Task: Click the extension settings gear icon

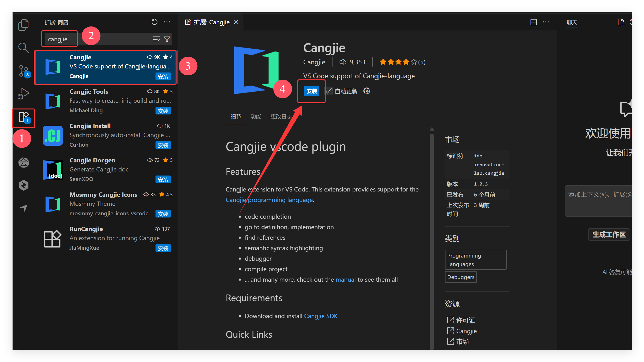Action: point(366,91)
